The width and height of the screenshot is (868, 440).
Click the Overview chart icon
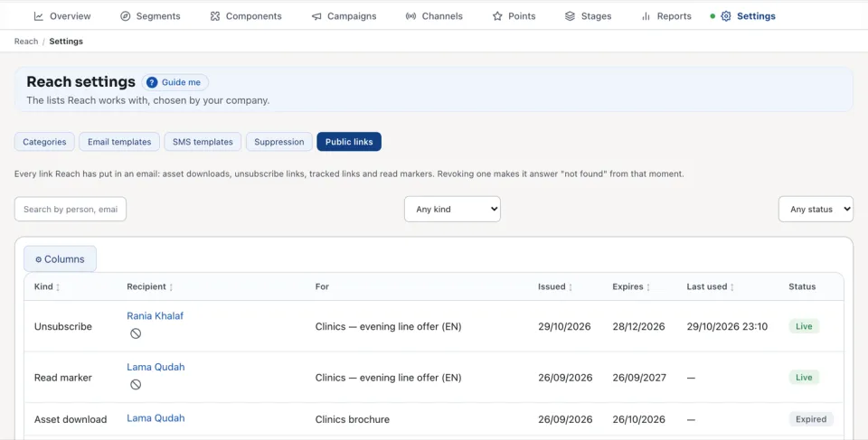click(x=38, y=16)
